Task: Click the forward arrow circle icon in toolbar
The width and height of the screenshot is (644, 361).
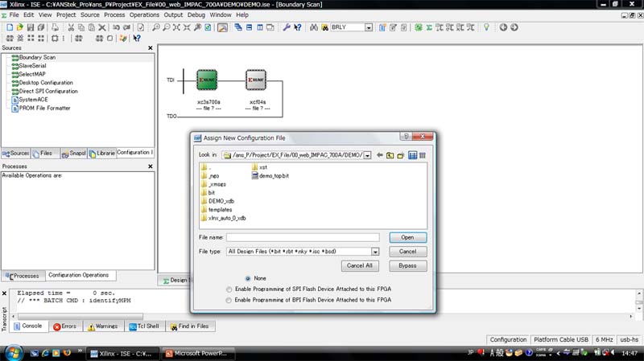Action: [514, 27]
